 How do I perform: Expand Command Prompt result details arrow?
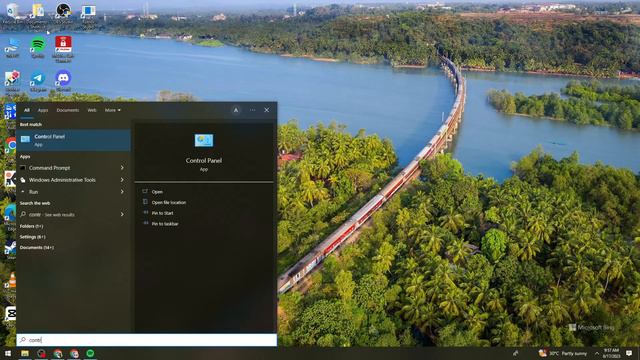(122, 168)
